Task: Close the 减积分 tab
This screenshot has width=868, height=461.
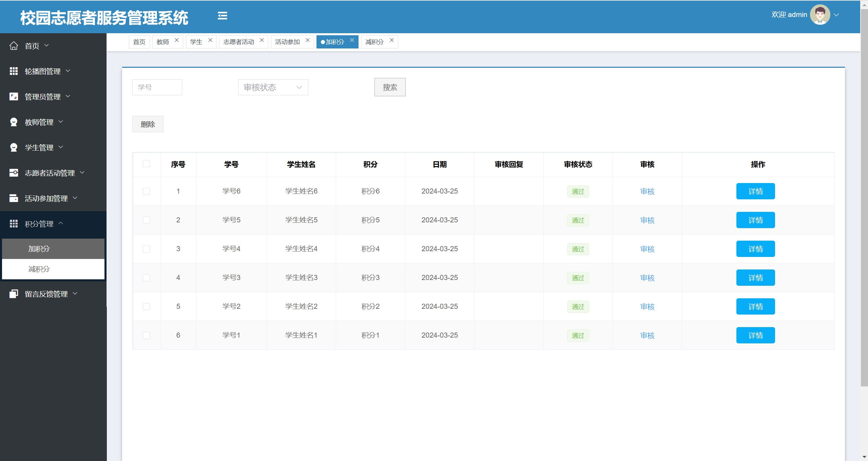Action: 392,40
